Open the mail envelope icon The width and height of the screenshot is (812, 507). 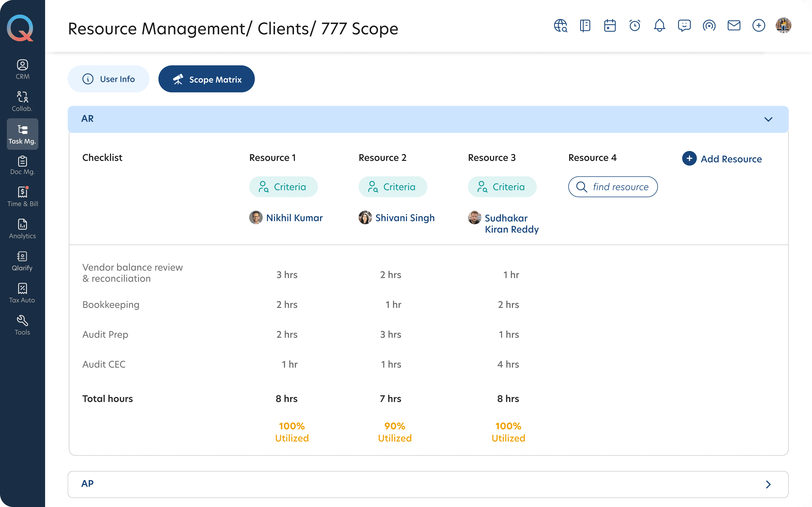(734, 26)
